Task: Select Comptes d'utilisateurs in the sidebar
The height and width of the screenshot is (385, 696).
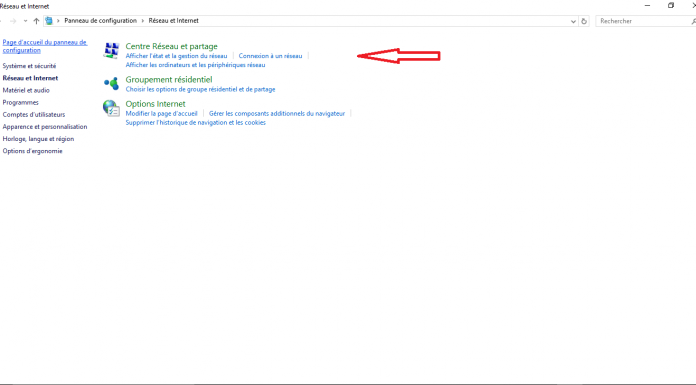Action: click(34, 115)
